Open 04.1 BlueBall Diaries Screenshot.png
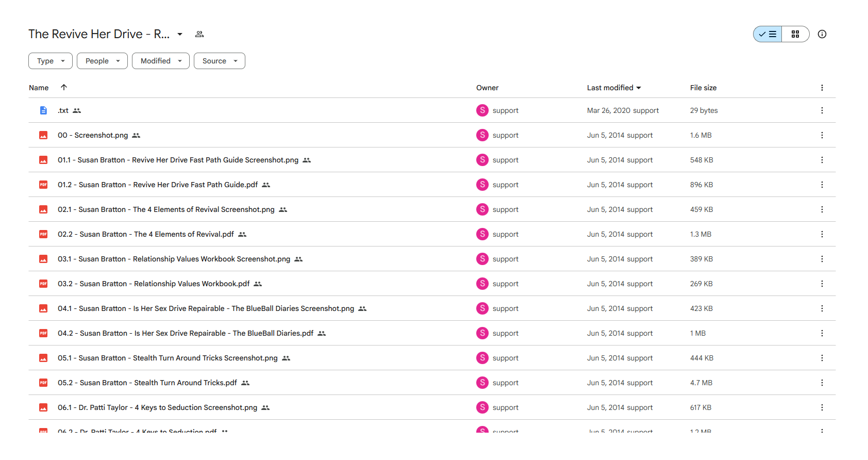This screenshot has width=868, height=460. (x=206, y=308)
